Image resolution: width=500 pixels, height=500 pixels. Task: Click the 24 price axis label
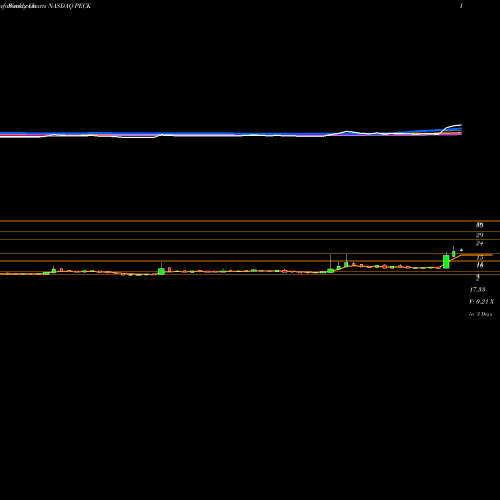[479, 244]
